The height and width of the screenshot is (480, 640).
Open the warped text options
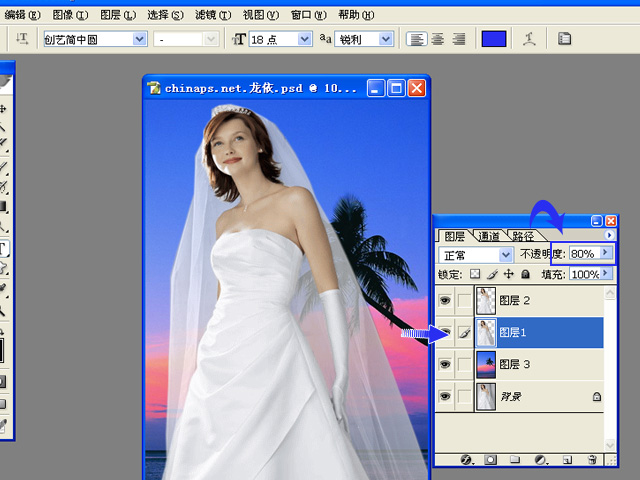click(x=529, y=39)
